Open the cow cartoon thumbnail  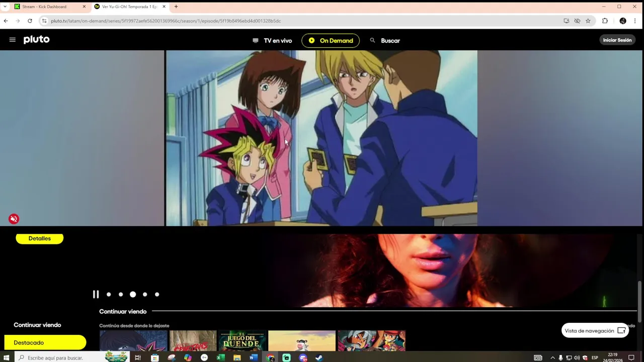(302, 340)
